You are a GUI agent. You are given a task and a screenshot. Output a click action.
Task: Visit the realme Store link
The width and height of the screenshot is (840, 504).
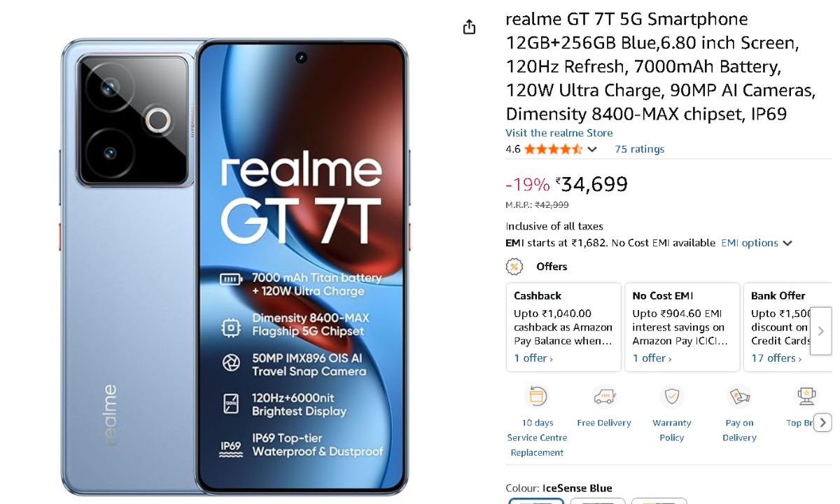(x=559, y=133)
